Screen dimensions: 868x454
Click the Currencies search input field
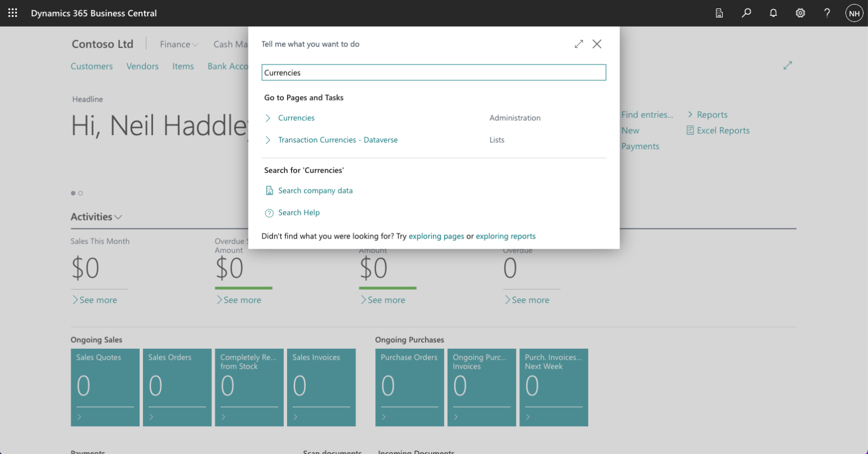(434, 72)
